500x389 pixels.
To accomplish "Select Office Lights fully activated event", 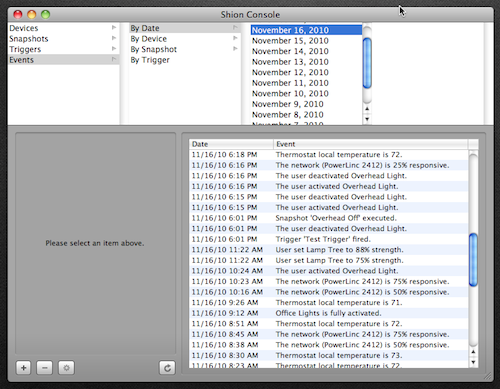I will [329, 313].
